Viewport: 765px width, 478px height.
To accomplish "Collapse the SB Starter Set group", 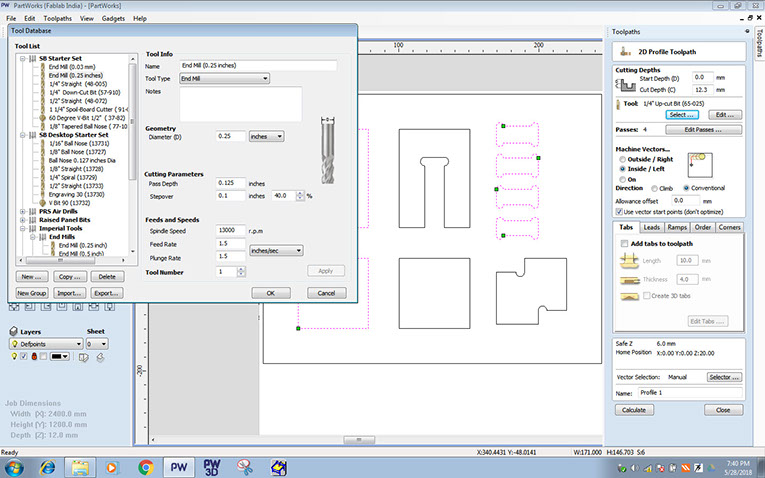I will tap(22, 59).
